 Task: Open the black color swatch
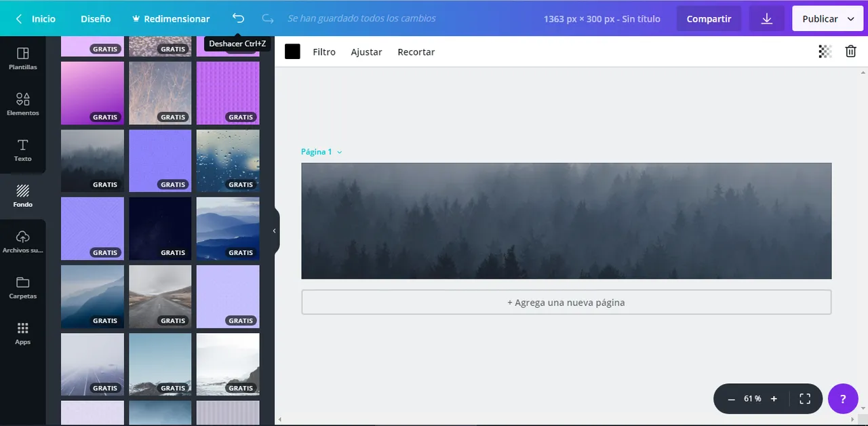pos(292,52)
